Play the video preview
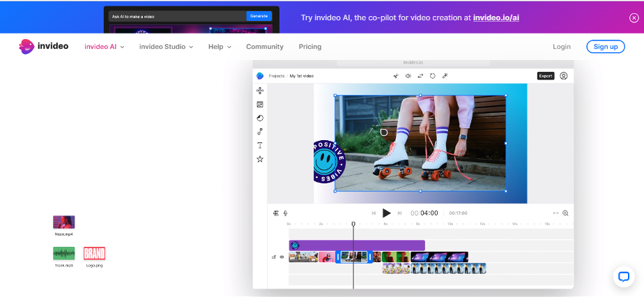Viewport: 644px width, 297px height. [x=387, y=213]
